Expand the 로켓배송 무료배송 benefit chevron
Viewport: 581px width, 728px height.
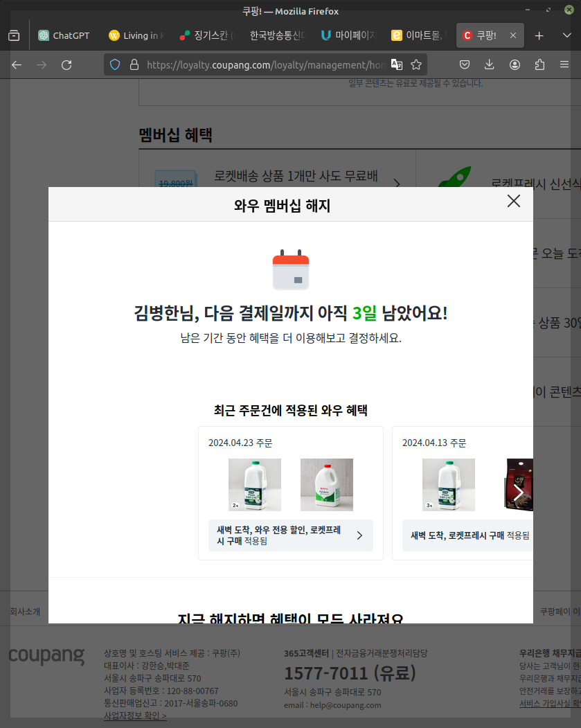pyautogui.click(x=397, y=184)
